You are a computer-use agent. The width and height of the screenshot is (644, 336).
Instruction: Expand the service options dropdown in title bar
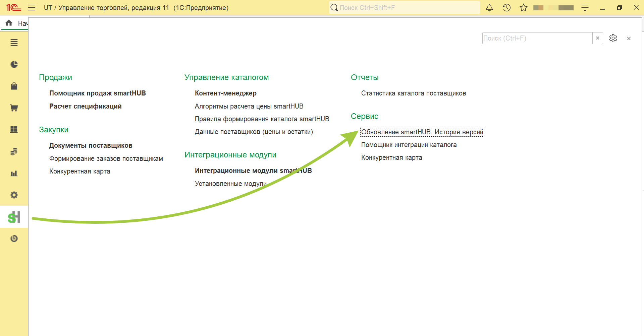pos(585,8)
